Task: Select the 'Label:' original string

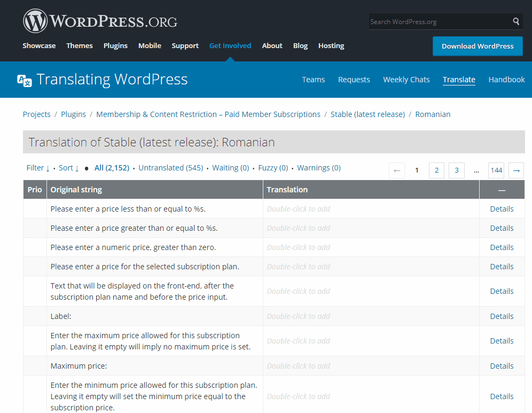Action: [x=61, y=317]
